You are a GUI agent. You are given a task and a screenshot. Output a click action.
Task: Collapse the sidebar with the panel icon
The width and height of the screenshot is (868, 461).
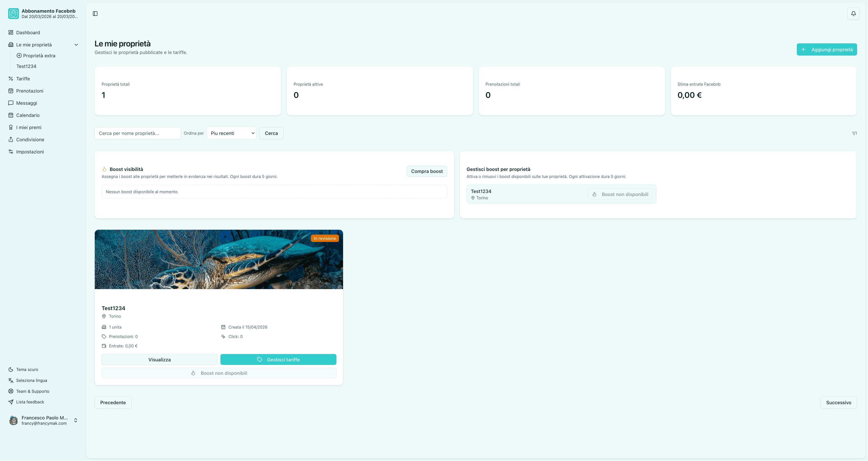point(95,13)
